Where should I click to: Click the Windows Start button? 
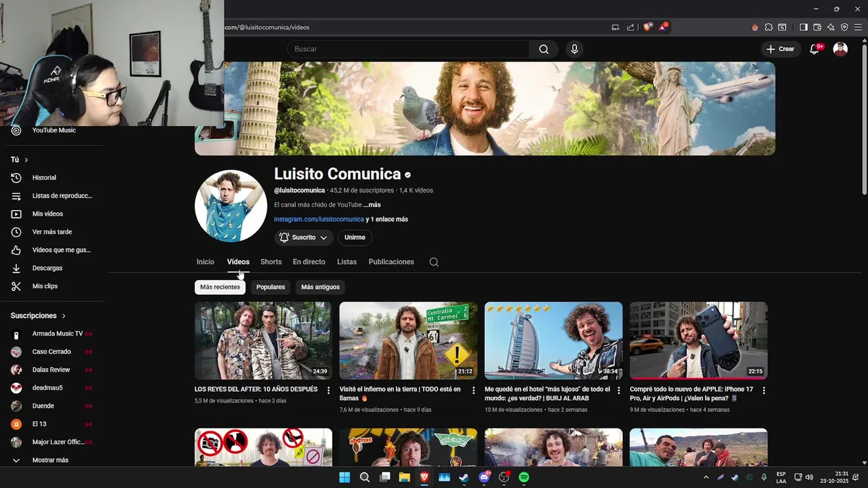[344, 477]
